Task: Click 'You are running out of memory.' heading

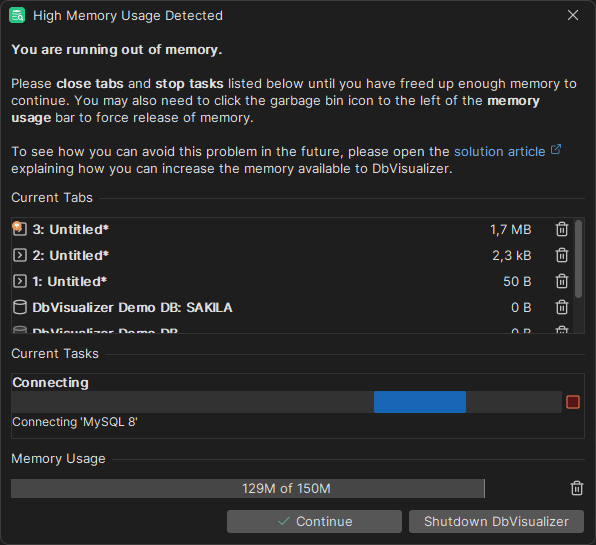Action: coord(117,49)
